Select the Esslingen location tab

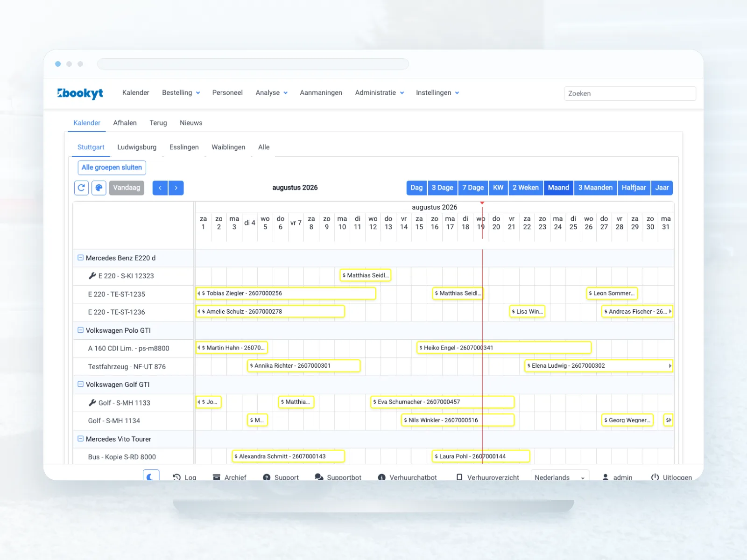click(184, 147)
